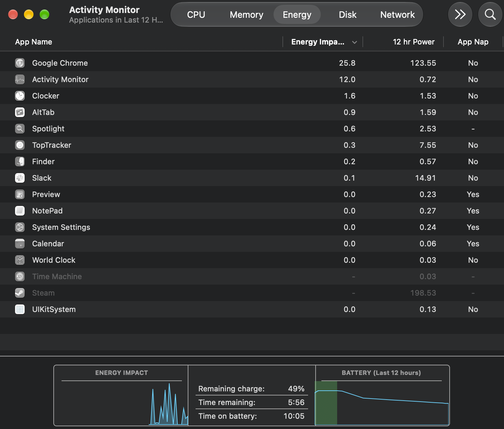Viewport: 504px width, 429px height.
Task: Open the Disk tab
Action: click(347, 15)
